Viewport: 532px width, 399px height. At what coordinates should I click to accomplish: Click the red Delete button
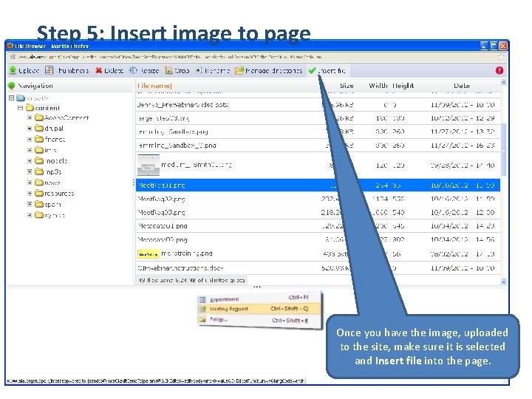point(109,71)
